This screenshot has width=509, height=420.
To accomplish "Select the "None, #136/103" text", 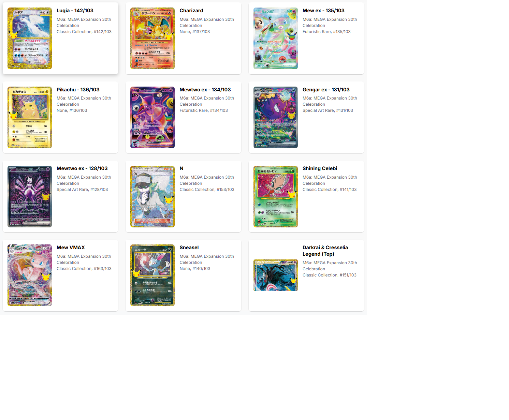I will (72, 110).
